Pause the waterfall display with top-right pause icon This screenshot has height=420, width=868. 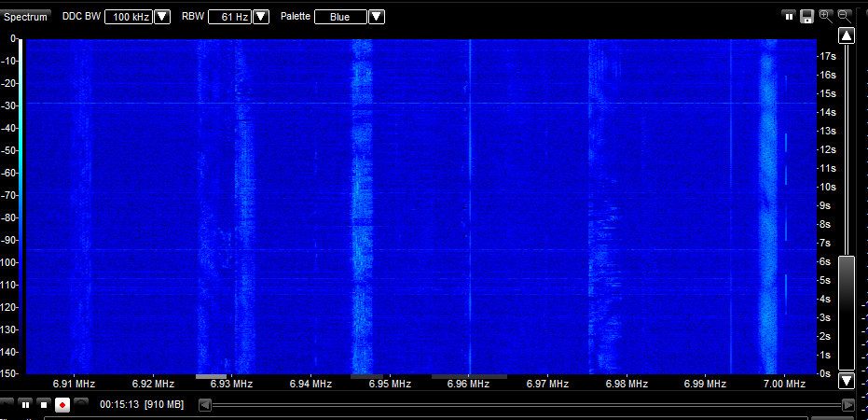789,17
